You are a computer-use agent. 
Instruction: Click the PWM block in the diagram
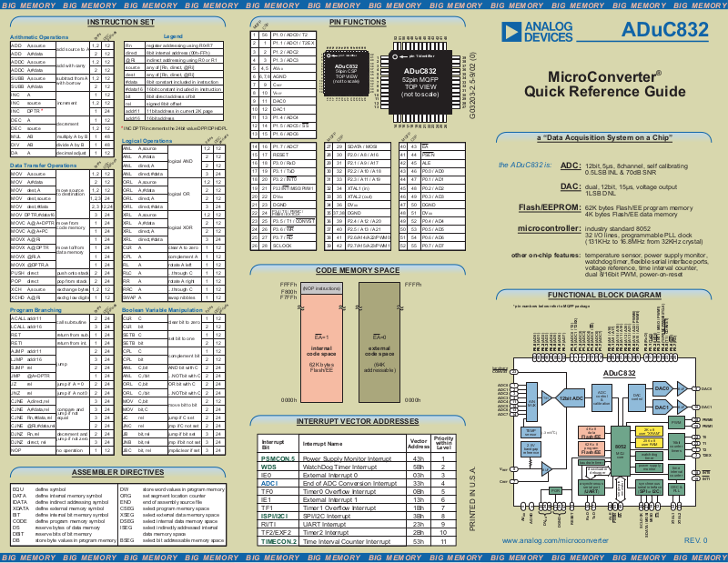676,422
